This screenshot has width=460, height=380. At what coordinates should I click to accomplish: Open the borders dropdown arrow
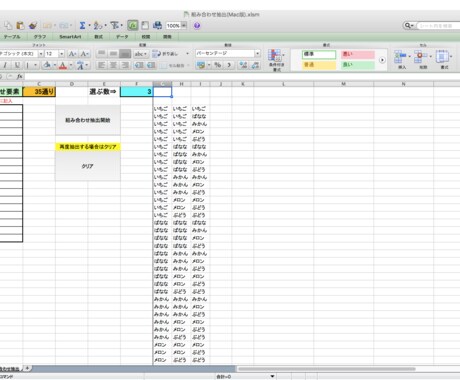35,65
